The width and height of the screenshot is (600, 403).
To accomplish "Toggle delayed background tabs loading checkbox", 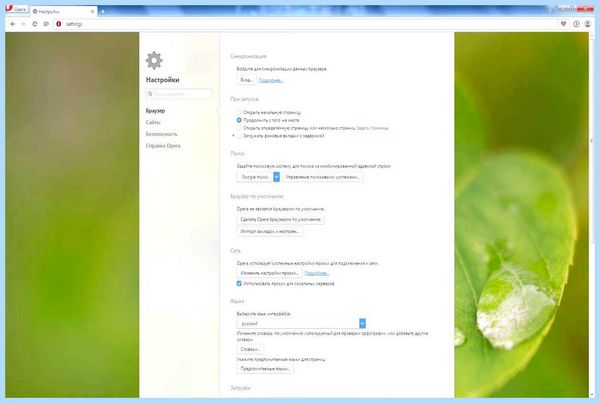I will 239,136.
